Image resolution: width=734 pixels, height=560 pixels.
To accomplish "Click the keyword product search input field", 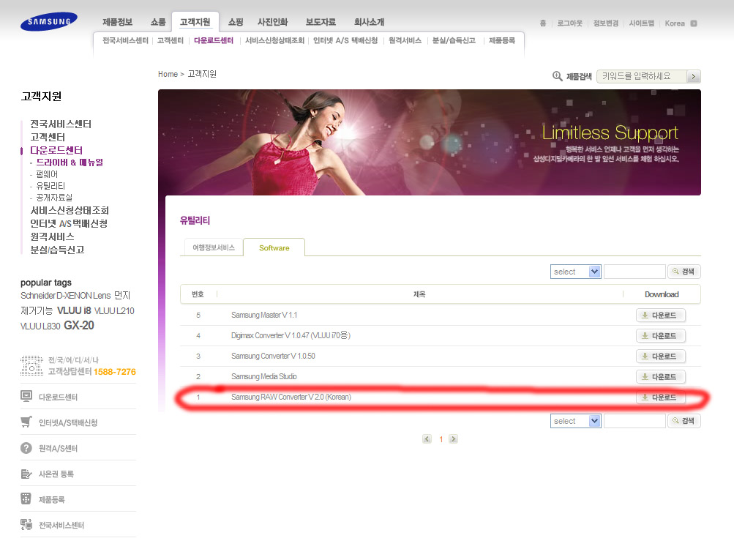I will (x=642, y=76).
